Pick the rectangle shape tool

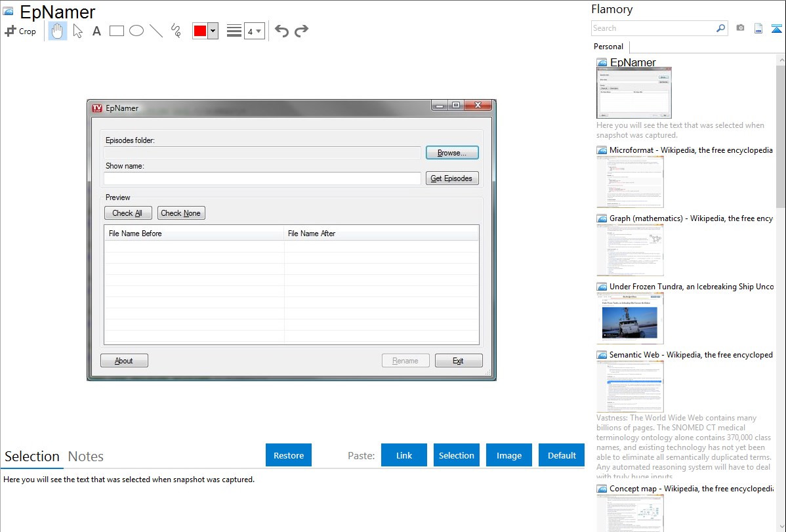pyautogui.click(x=117, y=31)
